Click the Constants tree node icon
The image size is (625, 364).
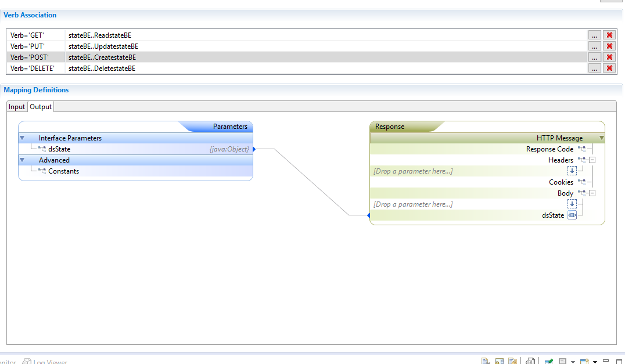pyautogui.click(x=42, y=171)
